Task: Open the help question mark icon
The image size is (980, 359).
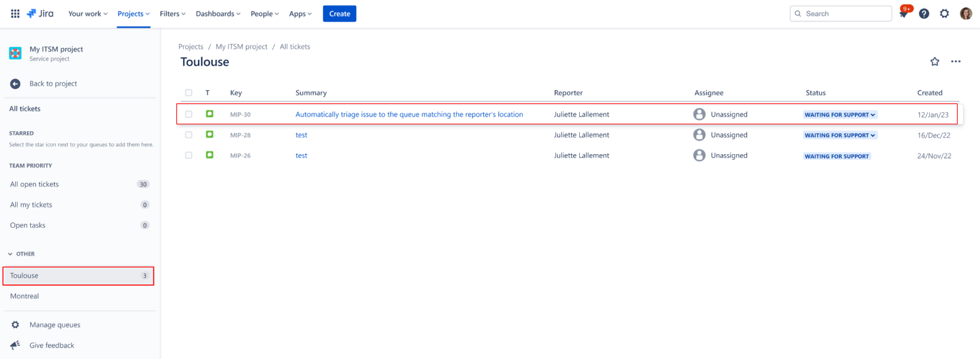Action: (924, 14)
